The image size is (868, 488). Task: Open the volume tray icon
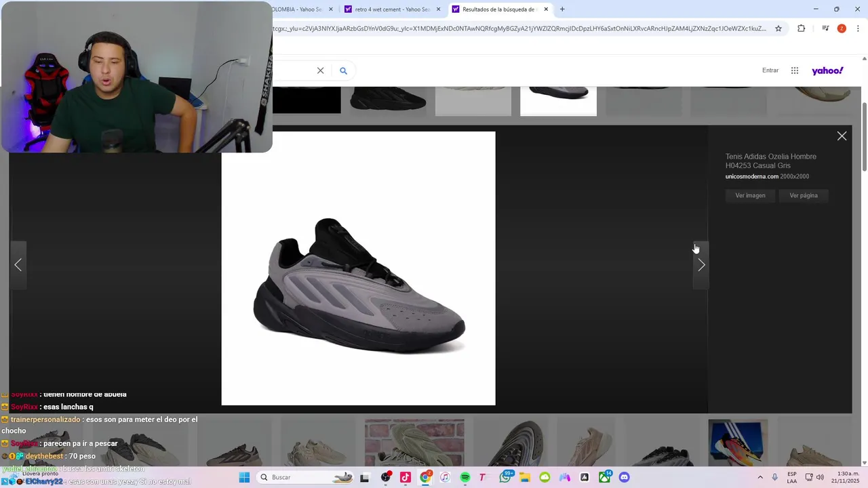click(x=820, y=477)
